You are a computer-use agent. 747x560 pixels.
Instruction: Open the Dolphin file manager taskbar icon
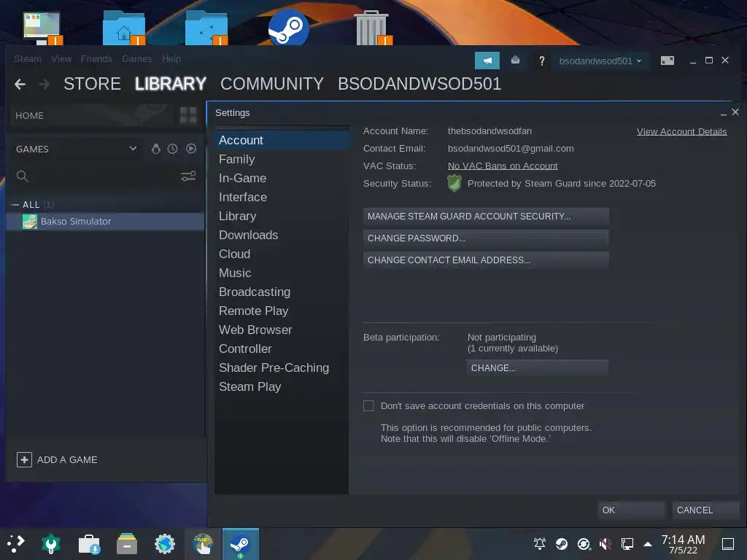click(127, 544)
